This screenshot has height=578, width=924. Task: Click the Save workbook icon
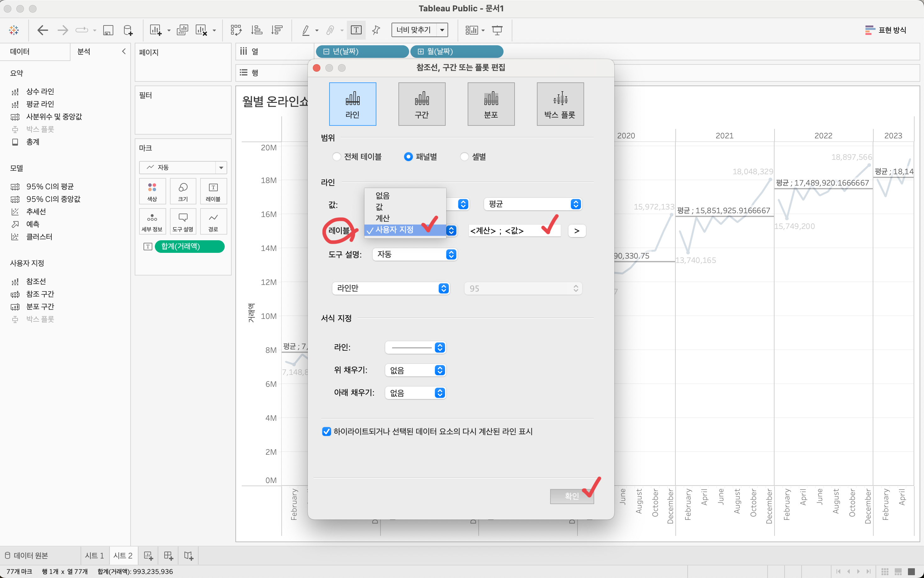click(108, 30)
